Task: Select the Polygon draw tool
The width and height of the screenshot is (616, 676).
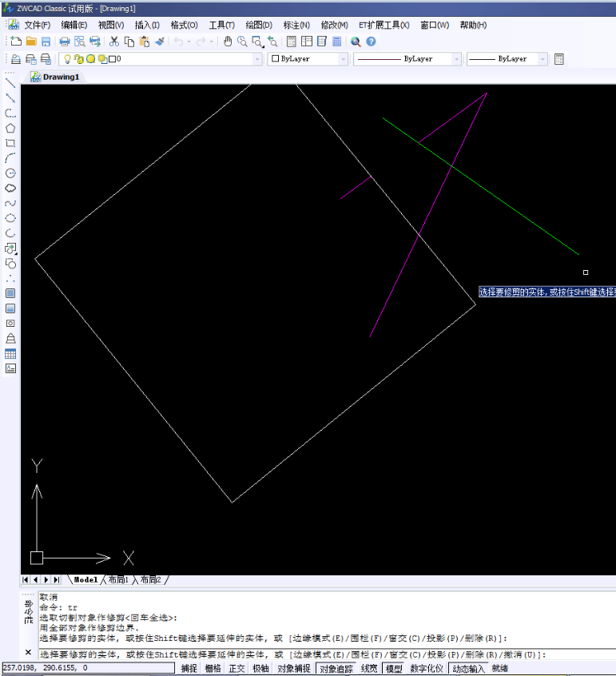Action: point(10,128)
